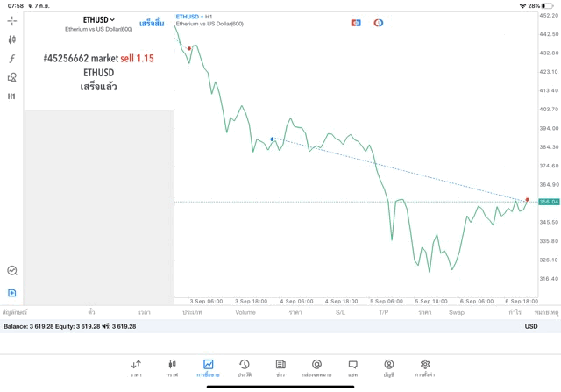Click the zoom chart icon in sidebar
561x392 pixels.
pos(12,271)
